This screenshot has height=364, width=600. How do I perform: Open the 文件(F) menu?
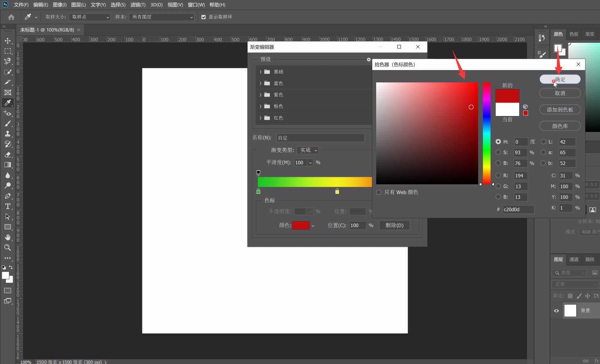[x=21, y=5]
